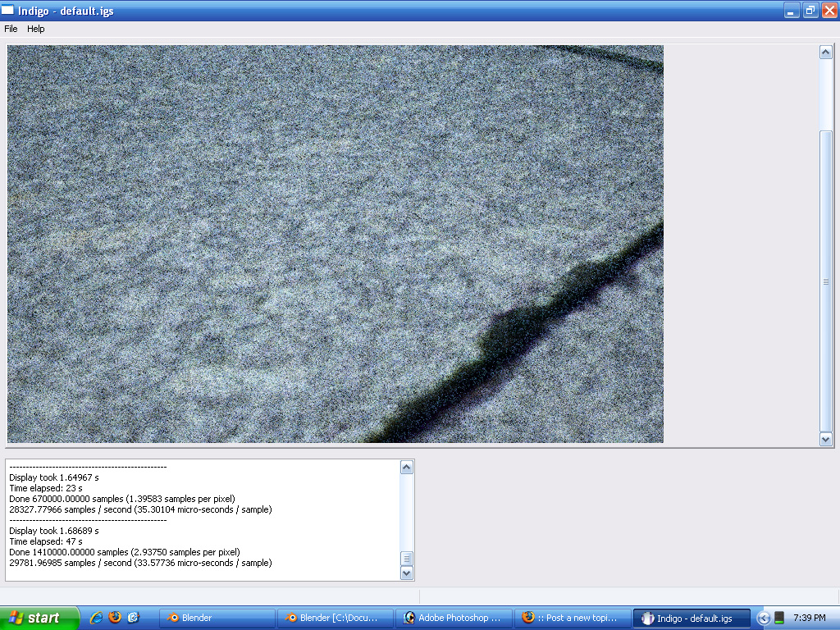The height and width of the screenshot is (630, 840).
Task: Launch Internet Explorer from quick launch
Action: click(97, 618)
